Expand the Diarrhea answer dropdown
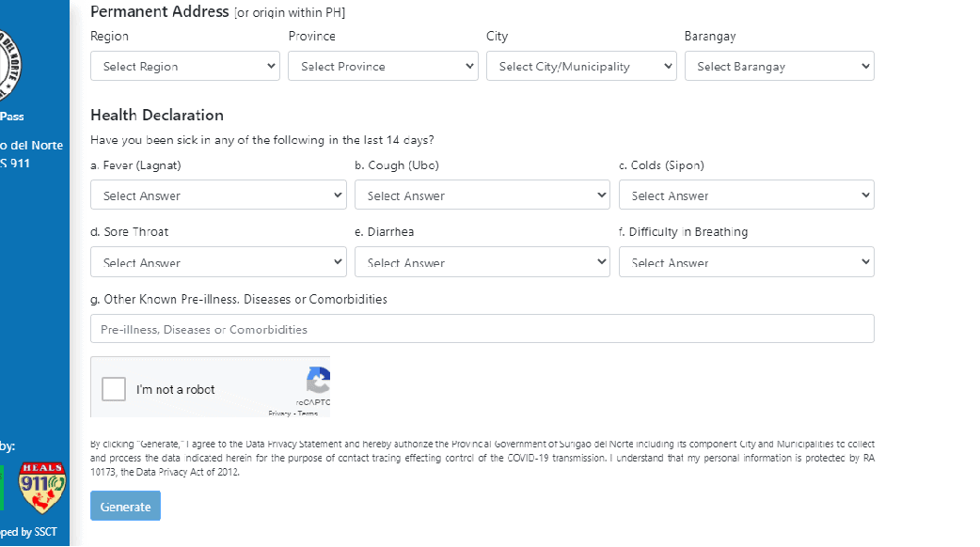Image resolution: width=980 pixels, height=547 pixels. pyautogui.click(x=482, y=262)
